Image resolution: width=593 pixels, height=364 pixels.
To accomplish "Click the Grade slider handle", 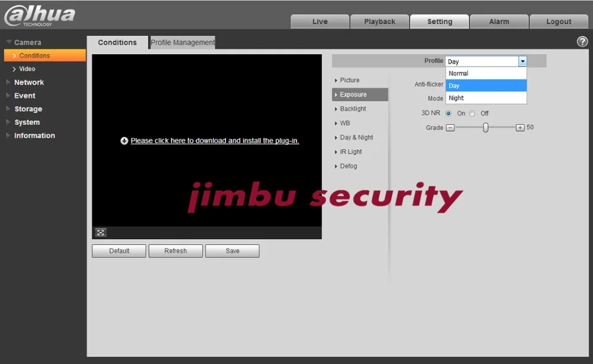I will (x=486, y=128).
